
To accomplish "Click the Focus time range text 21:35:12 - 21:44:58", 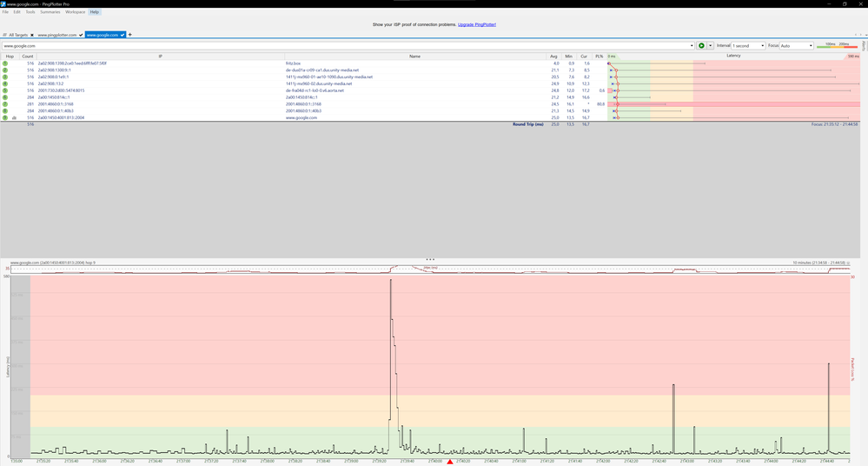I will pos(835,124).
